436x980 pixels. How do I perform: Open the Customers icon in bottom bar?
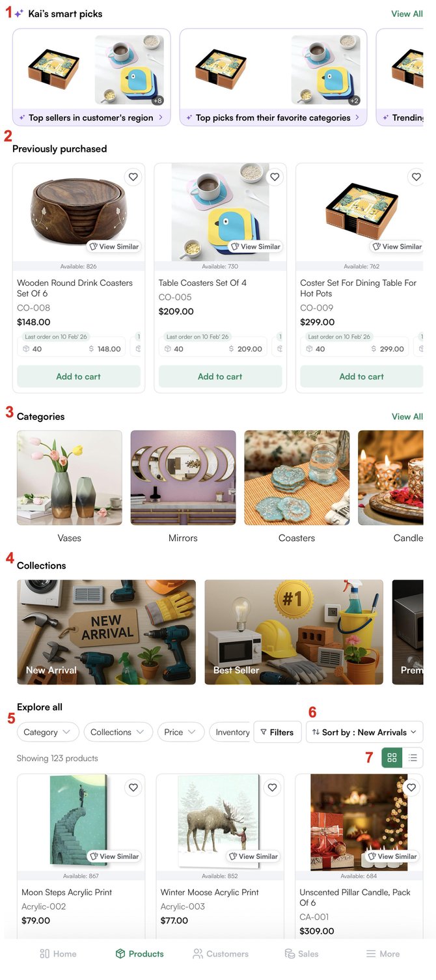(198, 954)
